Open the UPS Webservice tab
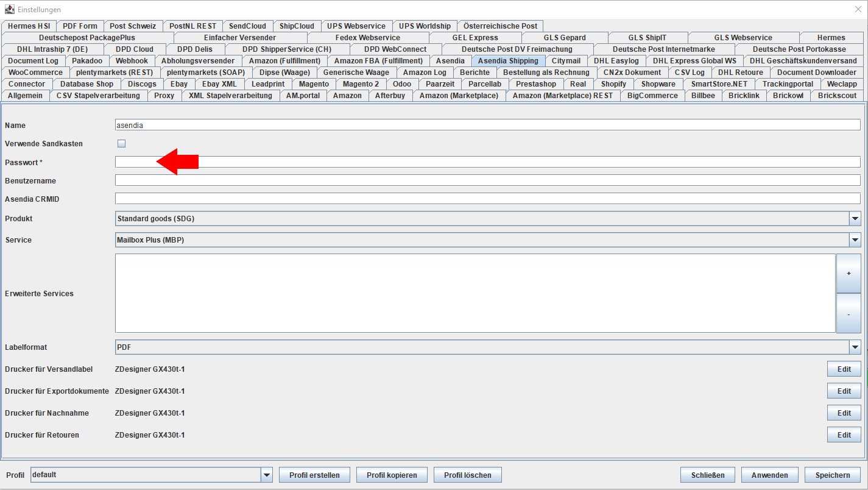Screen dimensions: 868x490 356,26
